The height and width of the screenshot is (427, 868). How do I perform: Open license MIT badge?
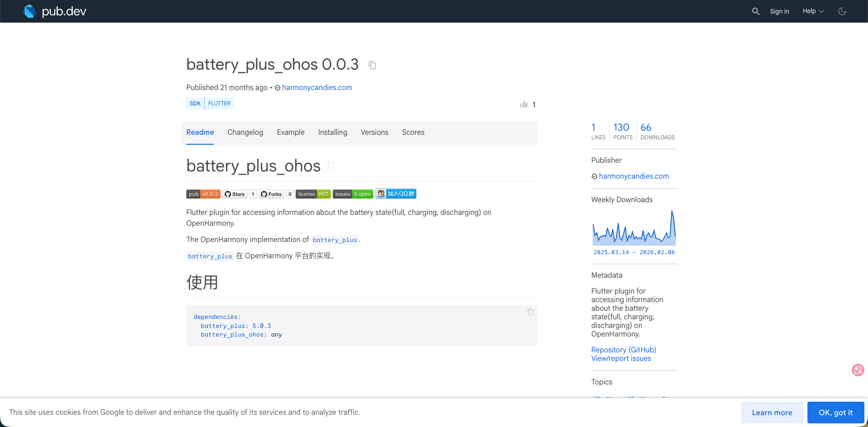coord(313,194)
